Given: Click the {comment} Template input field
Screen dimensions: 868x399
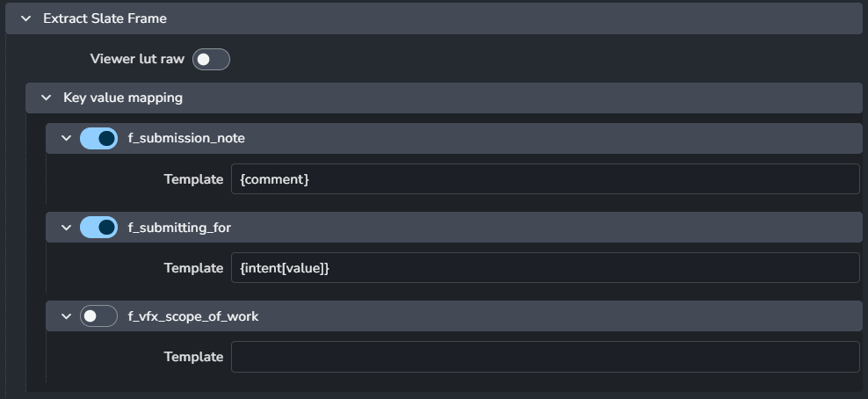Looking at the screenshot, I should (545, 178).
